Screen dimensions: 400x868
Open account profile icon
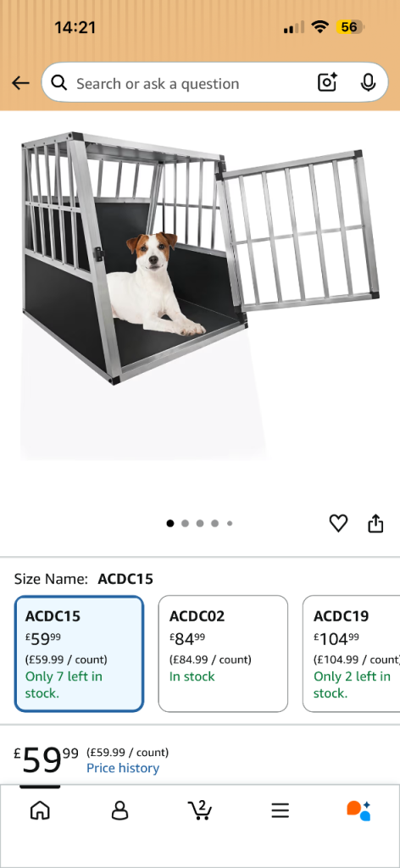click(x=119, y=810)
